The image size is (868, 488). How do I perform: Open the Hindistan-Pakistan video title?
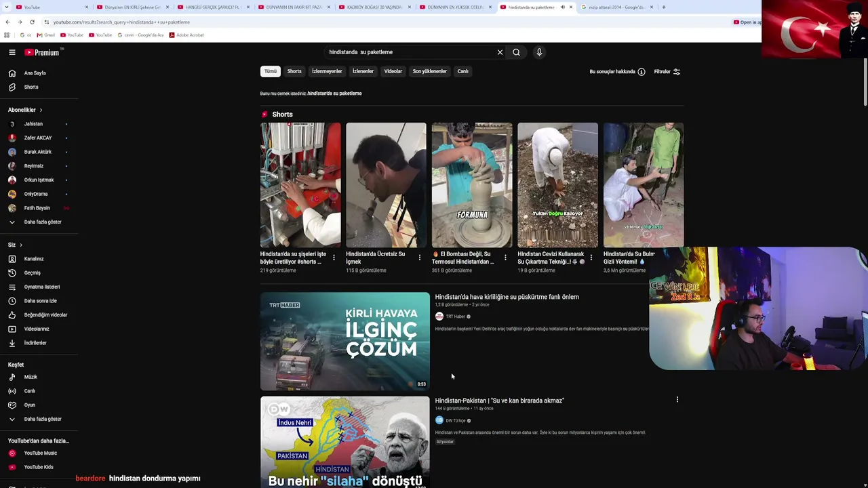tap(499, 401)
